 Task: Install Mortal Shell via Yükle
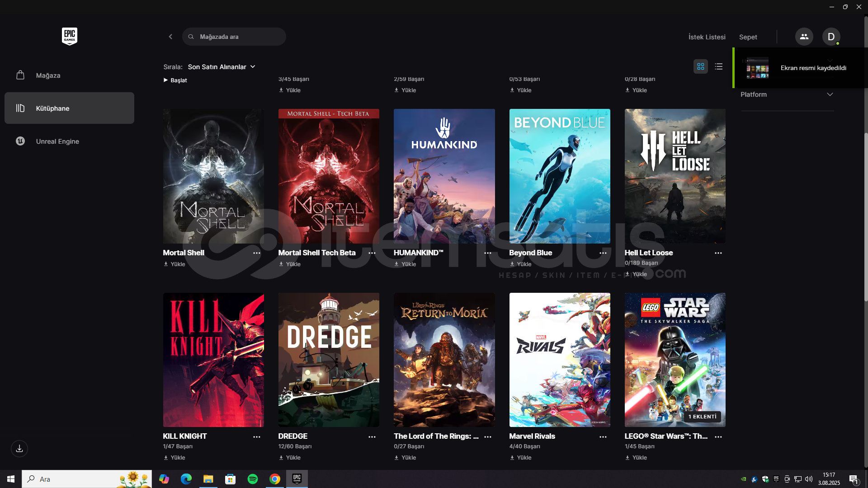point(175,264)
